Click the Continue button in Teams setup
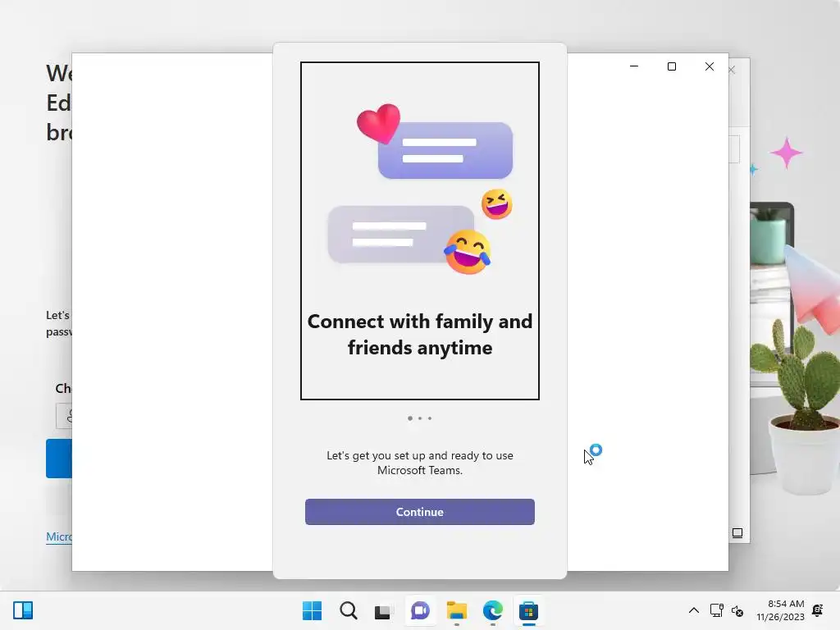840x630 pixels. (x=419, y=512)
